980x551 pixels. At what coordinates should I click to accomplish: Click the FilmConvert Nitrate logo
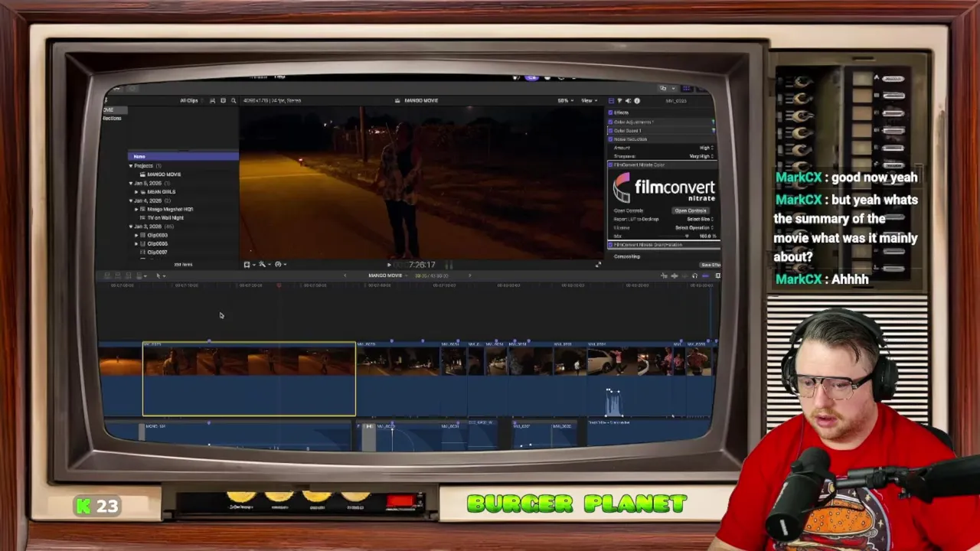[663, 187]
